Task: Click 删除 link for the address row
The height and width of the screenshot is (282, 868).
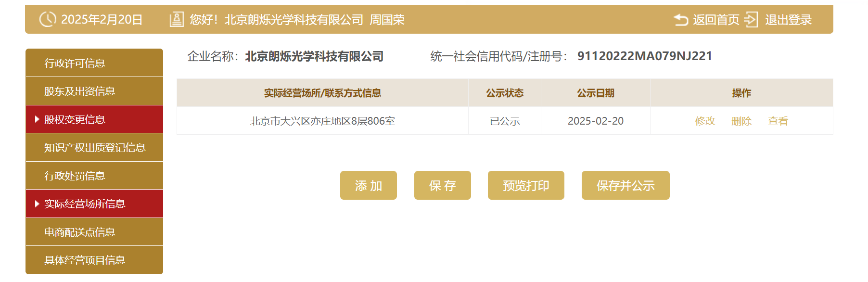Action: click(741, 121)
